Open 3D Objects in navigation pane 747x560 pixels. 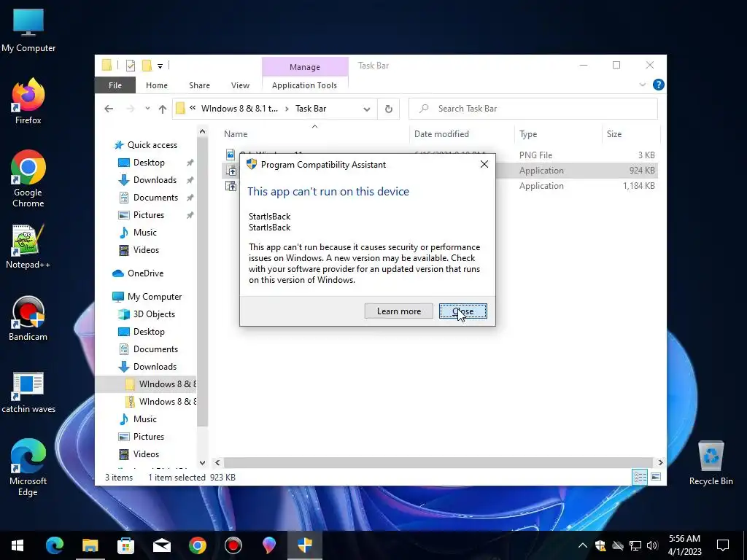click(x=154, y=314)
